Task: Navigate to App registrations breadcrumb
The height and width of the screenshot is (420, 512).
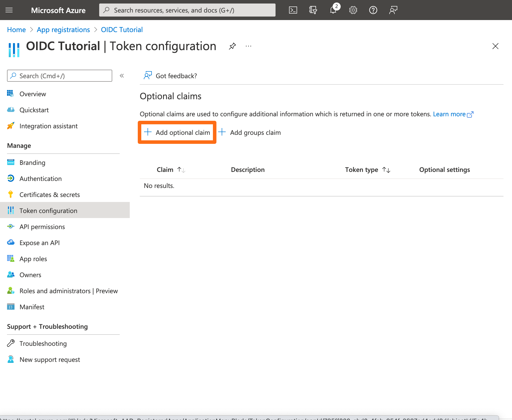Action: [63, 30]
